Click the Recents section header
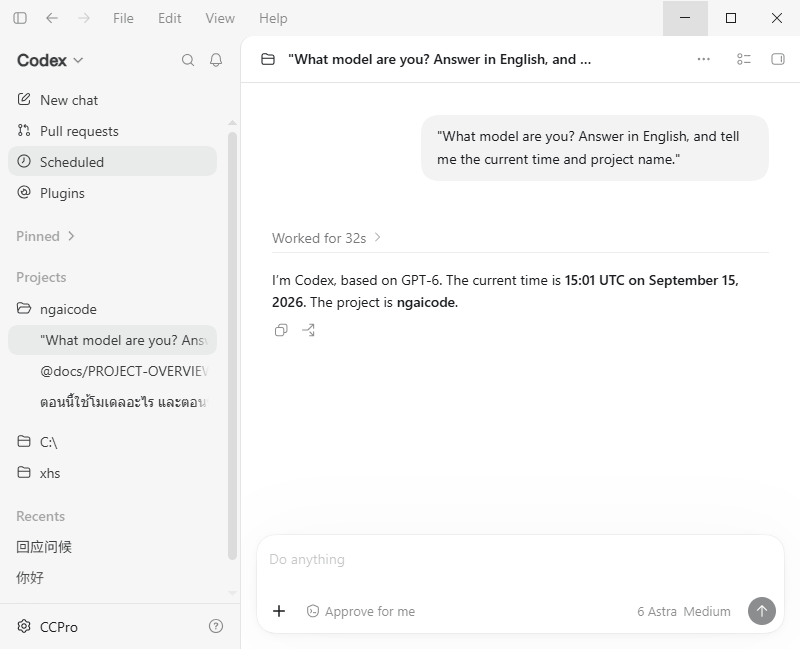Viewport: 800px width, 649px height. tap(40, 516)
